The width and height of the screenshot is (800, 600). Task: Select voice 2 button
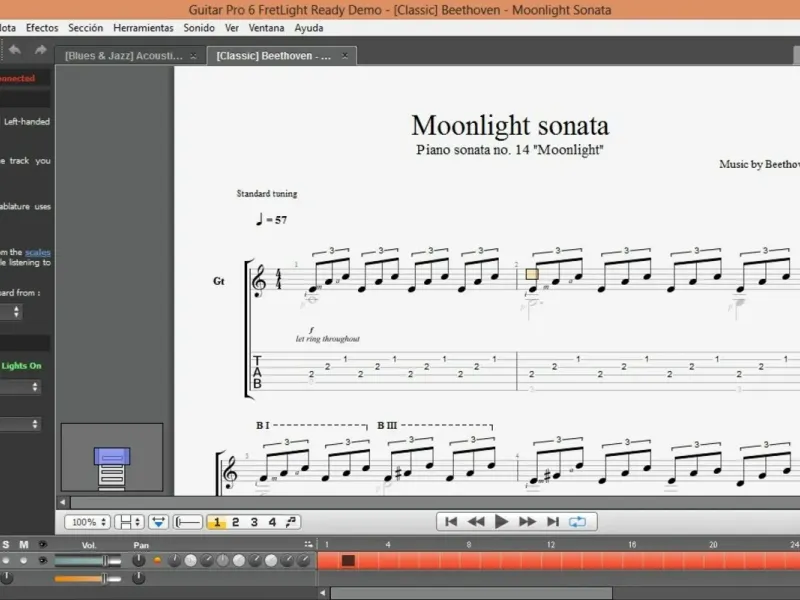(235, 522)
